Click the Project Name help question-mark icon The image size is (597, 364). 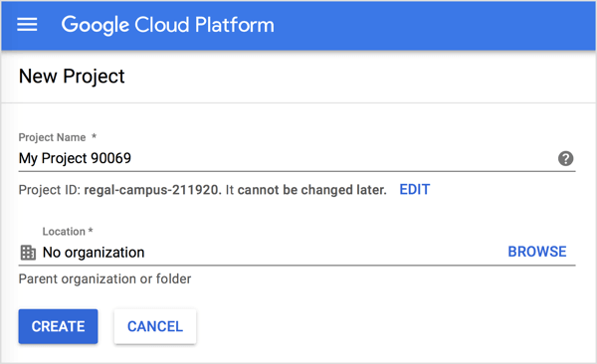[x=566, y=158]
